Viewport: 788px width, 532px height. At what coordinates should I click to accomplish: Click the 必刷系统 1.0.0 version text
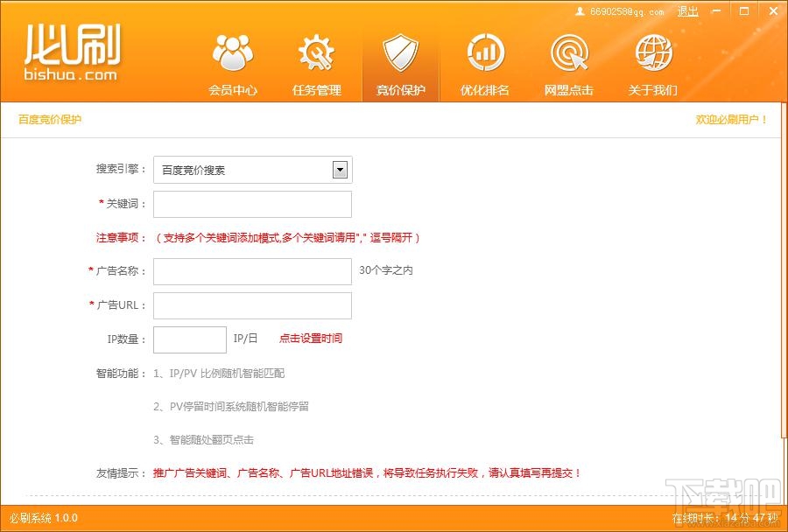tap(44, 518)
